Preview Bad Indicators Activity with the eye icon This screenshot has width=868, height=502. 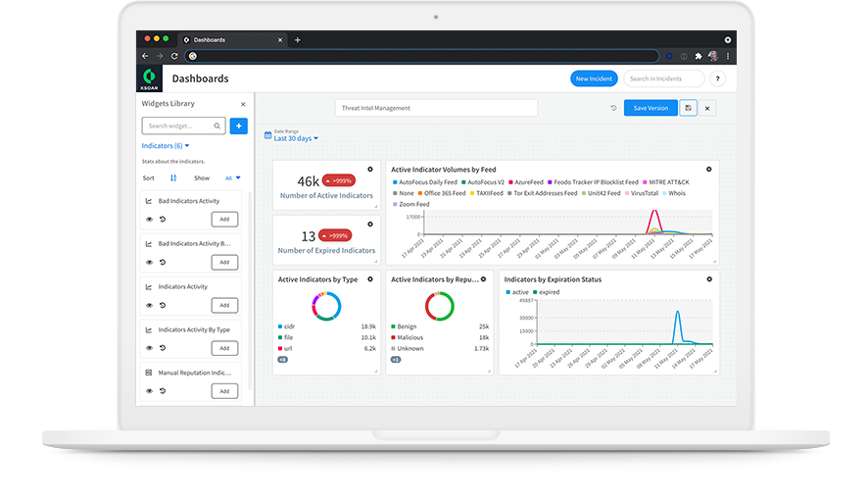pyautogui.click(x=150, y=219)
